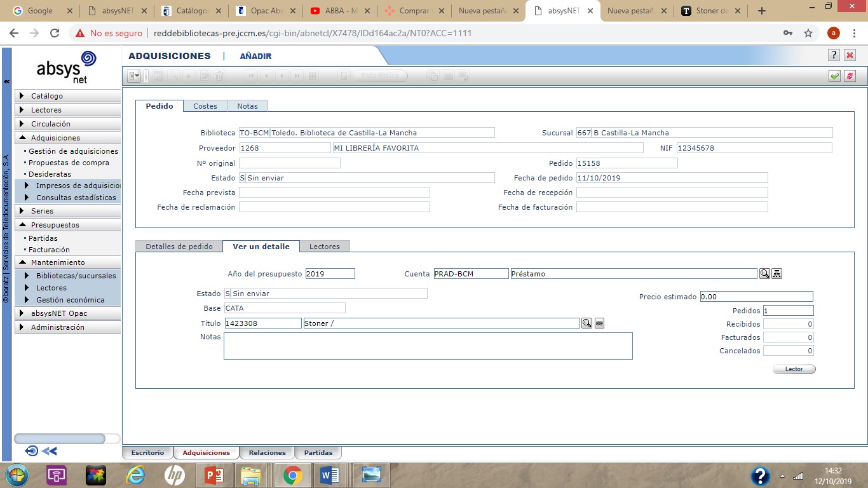Click into the Notas text area
The image size is (868, 488).
pyautogui.click(x=428, y=346)
